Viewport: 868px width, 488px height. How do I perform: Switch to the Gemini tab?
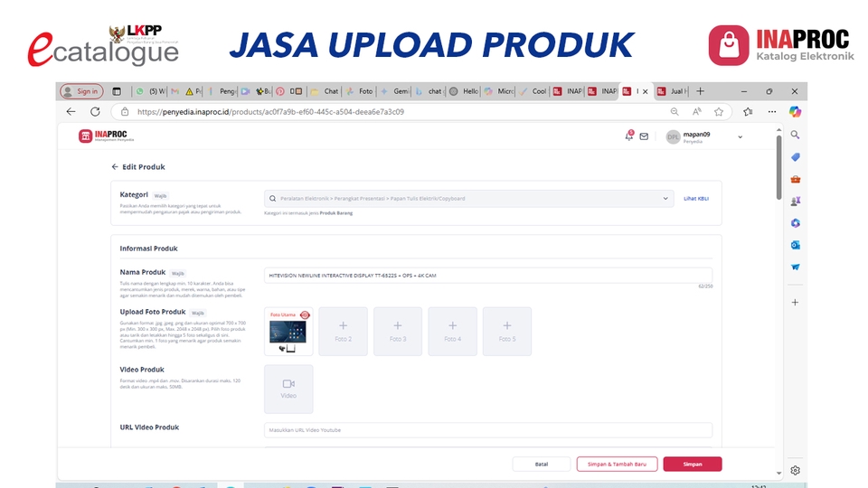395,91
